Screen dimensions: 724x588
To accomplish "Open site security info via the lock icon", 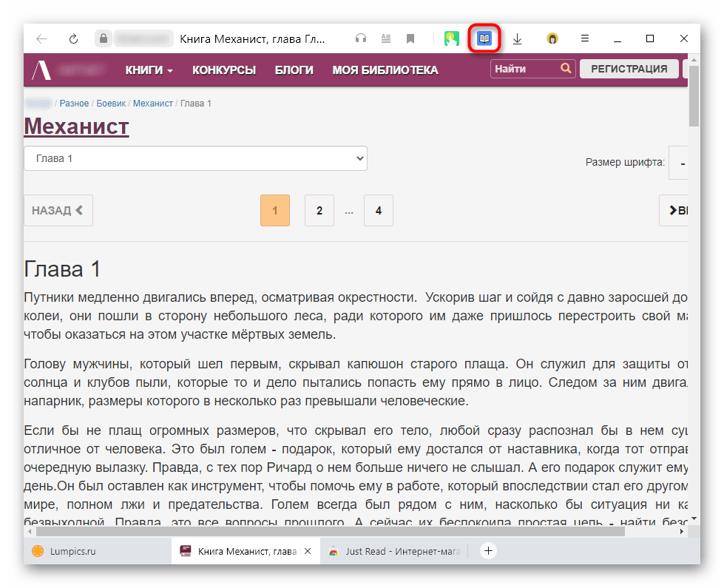I will [x=104, y=38].
